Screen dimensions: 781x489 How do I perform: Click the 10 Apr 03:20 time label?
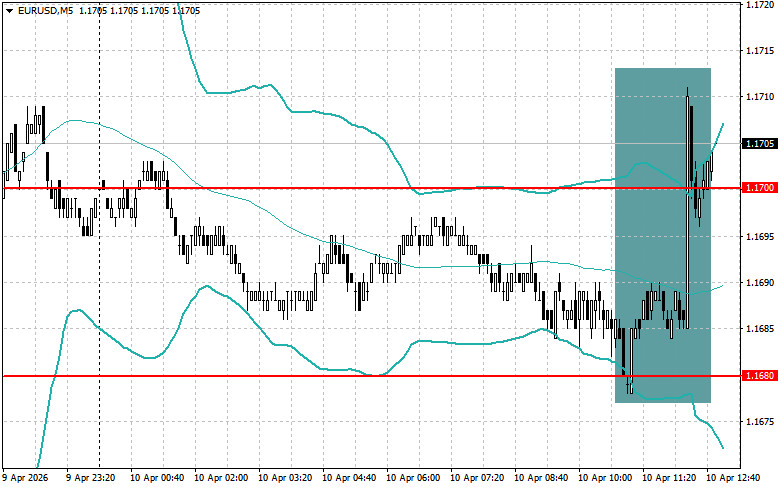point(285,478)
